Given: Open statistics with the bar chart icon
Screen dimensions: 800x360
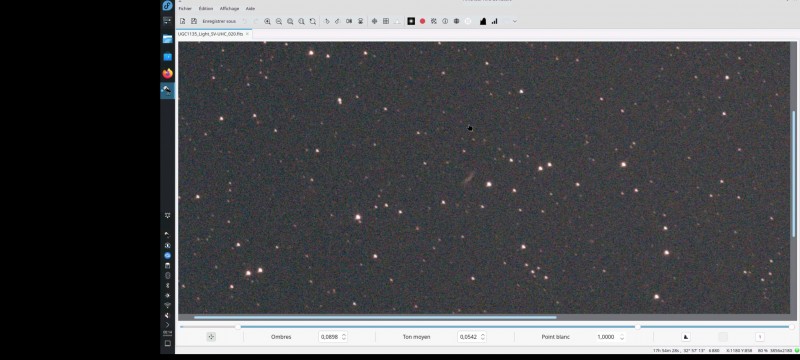Looking at the screenshot, I should (494, 21).
